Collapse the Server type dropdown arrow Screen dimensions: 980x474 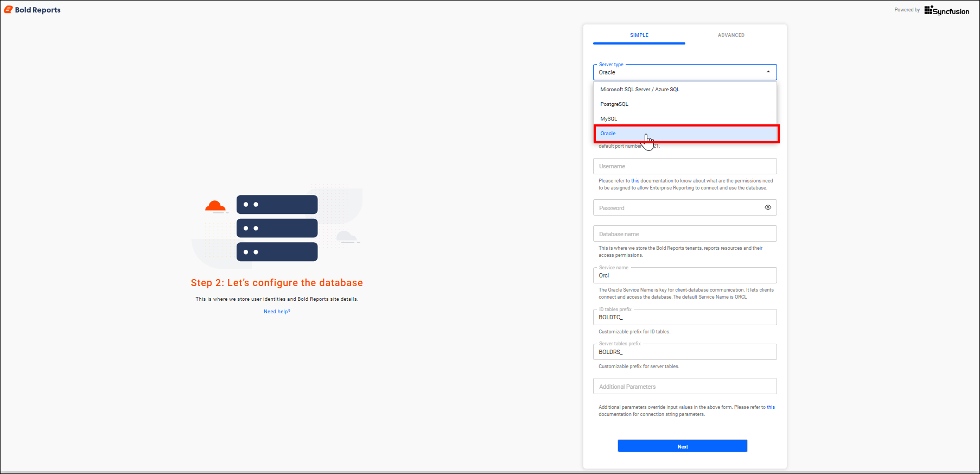(x=768, y=72)
